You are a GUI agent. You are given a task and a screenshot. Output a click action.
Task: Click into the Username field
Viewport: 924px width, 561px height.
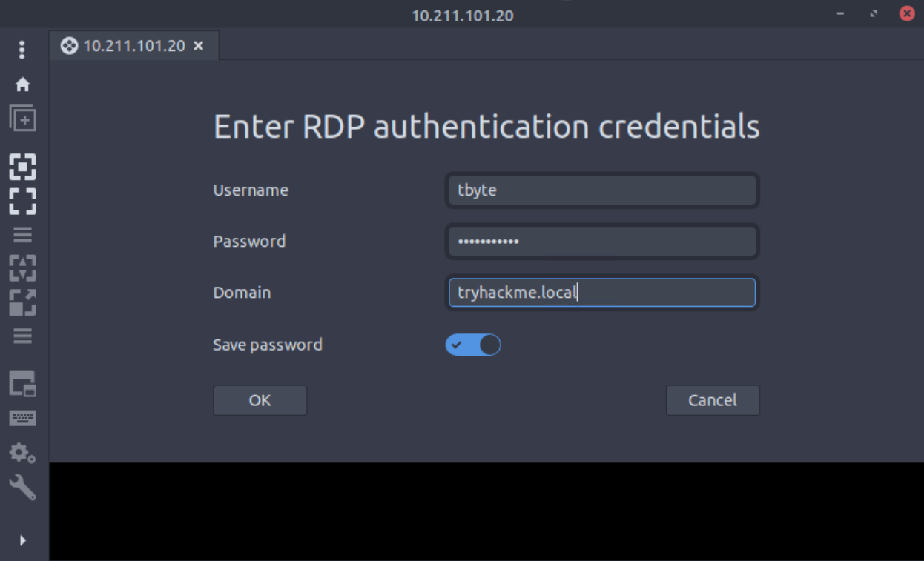pyautogui.click(x=601, y=190)
